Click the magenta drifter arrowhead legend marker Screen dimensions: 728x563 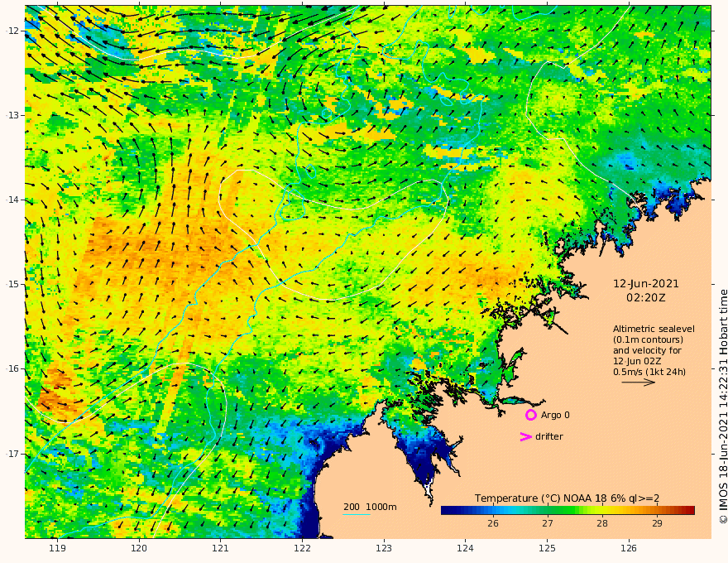[x=525, y=436]
